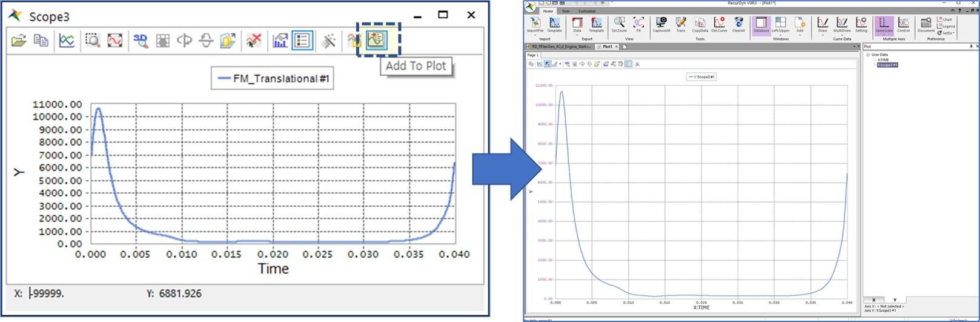Screen dimensions: 980x322
Task: Toggle the Database window button
Action: point(761,24)
